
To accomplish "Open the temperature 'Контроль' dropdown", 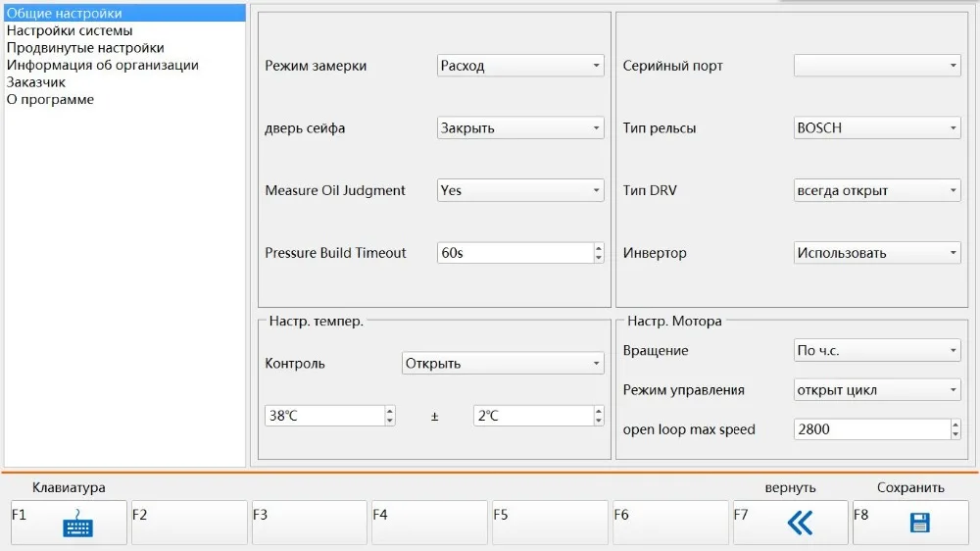I will (503, 364).
